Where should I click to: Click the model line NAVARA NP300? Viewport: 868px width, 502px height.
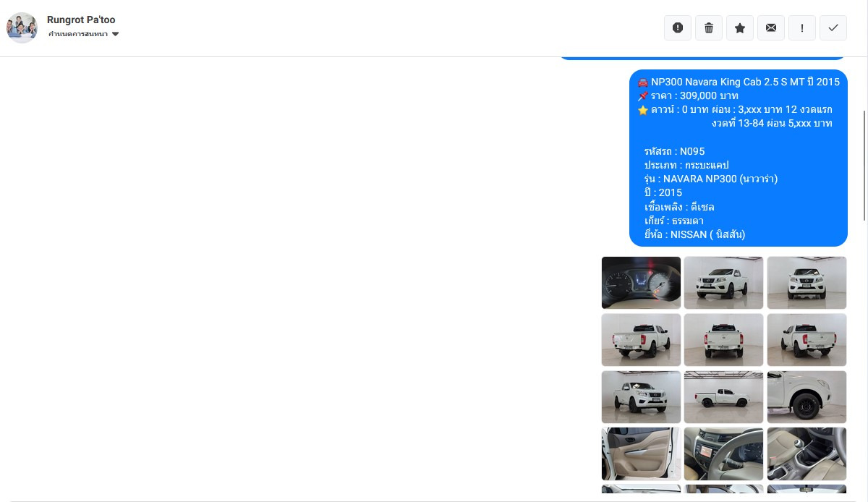(711, 179)
